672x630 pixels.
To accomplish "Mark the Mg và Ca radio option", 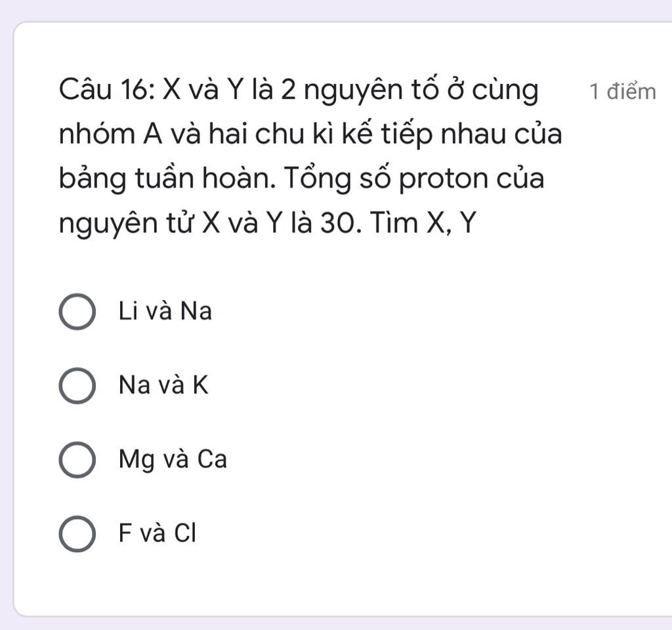I will 77,460.
